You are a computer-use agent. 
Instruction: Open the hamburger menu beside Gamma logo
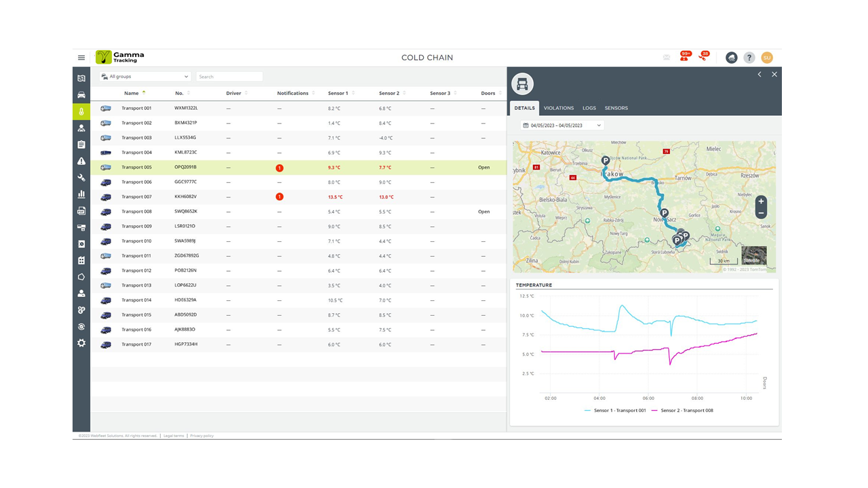click(81, 58)
